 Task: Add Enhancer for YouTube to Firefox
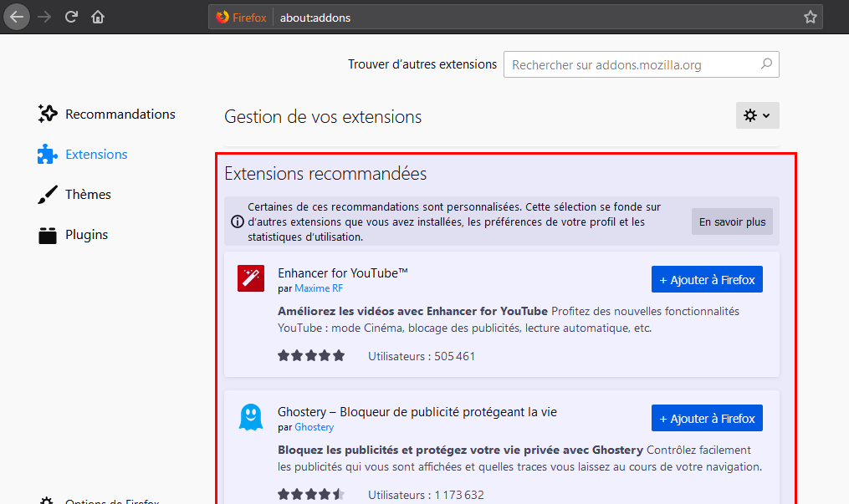pos(707,280)
